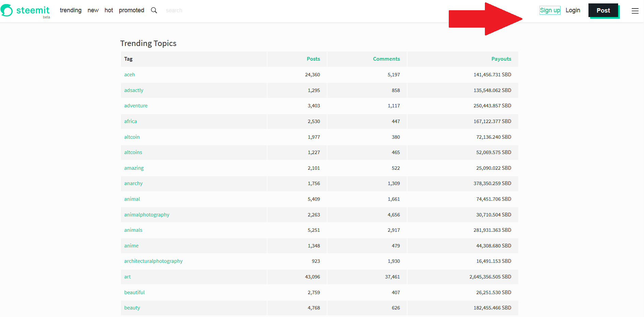Select posts count 923 for architecturalphotography
The width and height of the screenshot is (644, 317).
[316, 261]
